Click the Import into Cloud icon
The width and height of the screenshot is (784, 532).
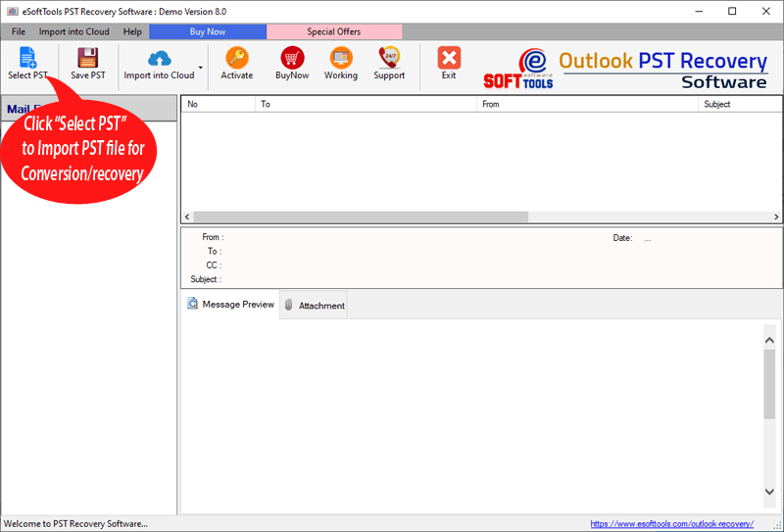(159, 59)
